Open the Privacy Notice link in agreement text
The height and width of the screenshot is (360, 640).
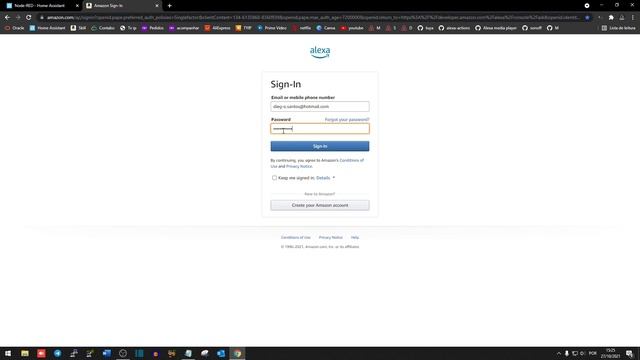coord(299,167)
